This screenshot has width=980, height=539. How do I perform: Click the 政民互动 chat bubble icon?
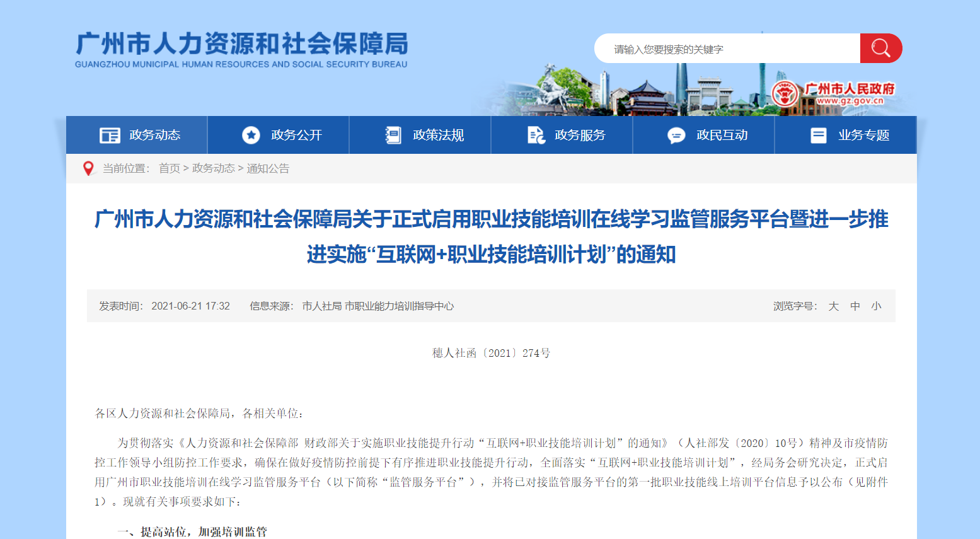tap(676, 136)
